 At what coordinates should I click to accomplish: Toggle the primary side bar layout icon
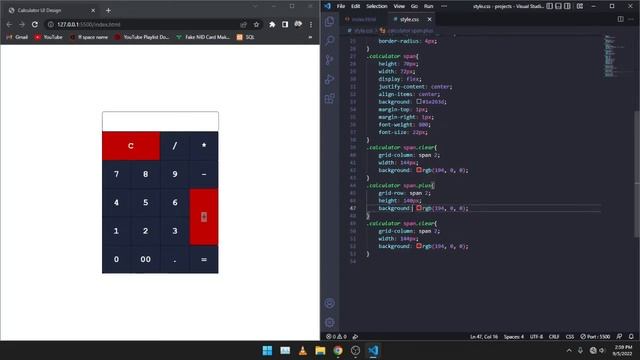click(x=549, y=6)
